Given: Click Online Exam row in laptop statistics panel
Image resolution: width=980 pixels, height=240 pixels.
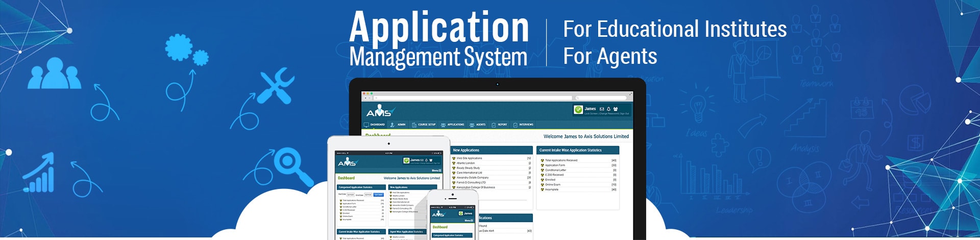Looking at the screenshot, I should point(578,184).
